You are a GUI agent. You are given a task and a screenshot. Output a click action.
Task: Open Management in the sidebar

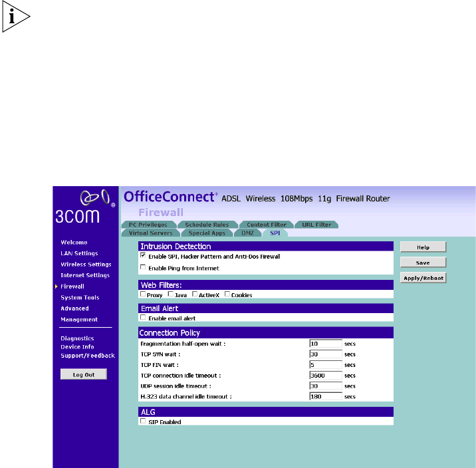coord(79,320)
